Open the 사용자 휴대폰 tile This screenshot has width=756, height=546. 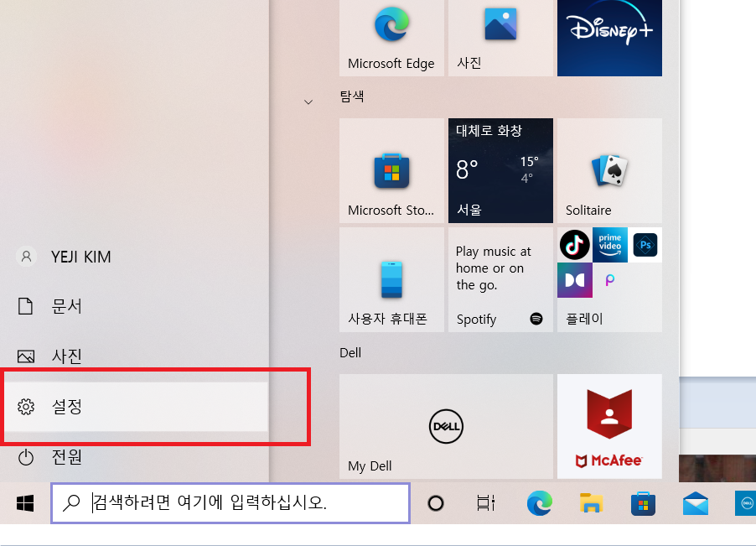tap(391, 279)
